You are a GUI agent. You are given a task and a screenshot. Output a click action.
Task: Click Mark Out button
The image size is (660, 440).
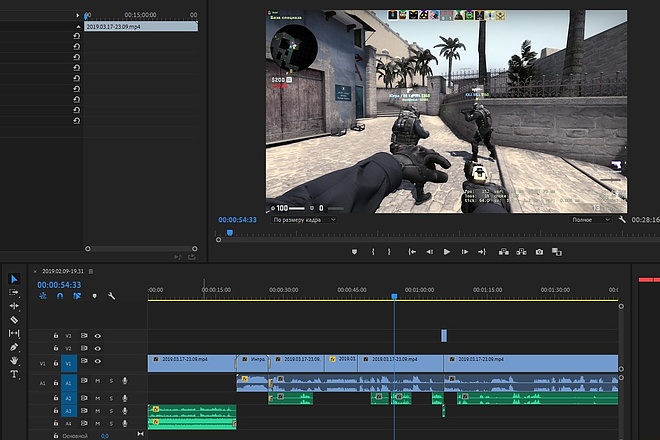click(389, 252)
